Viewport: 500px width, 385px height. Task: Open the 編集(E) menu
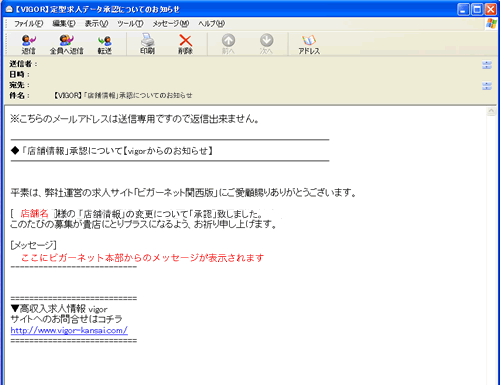[x=64, y=24]
